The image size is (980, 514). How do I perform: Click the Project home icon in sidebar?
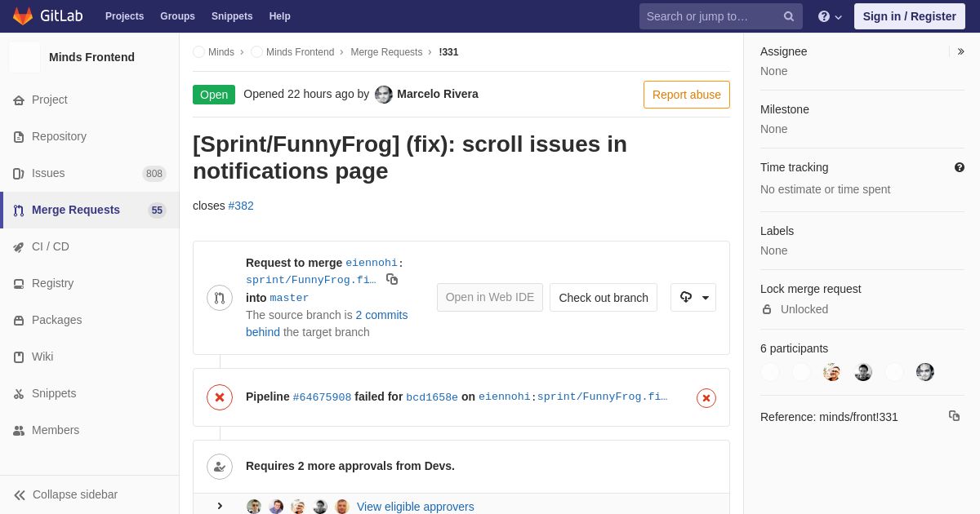19,100
